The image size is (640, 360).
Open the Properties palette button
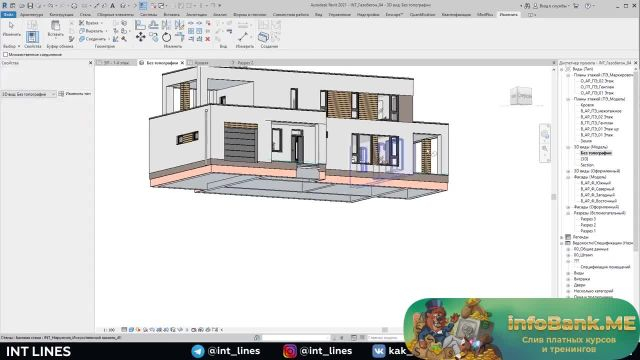(32, 37)
